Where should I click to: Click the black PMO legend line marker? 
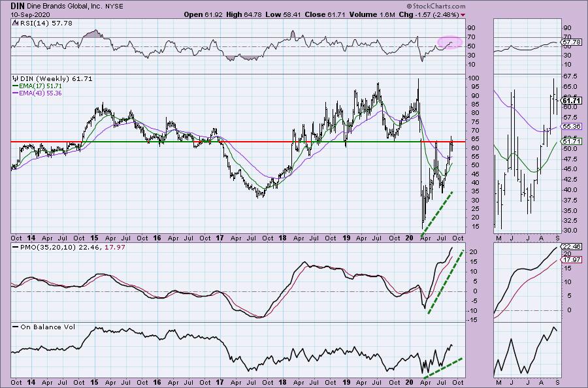tap(16, 248)
